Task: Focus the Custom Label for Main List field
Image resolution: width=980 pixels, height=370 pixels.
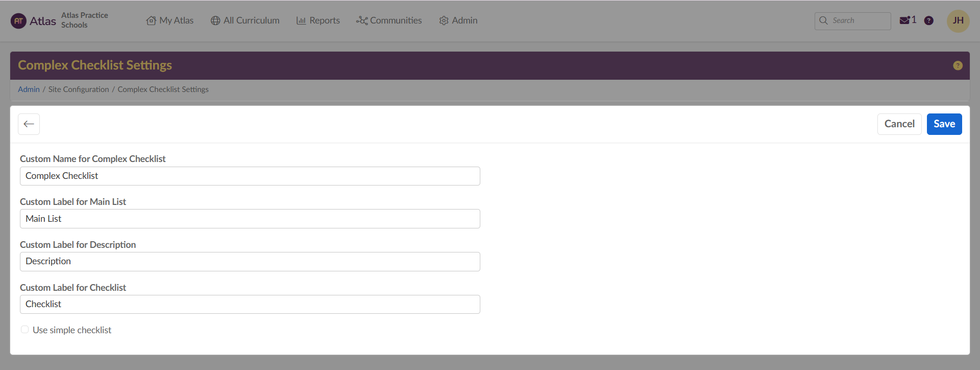Action: (250, 219)
